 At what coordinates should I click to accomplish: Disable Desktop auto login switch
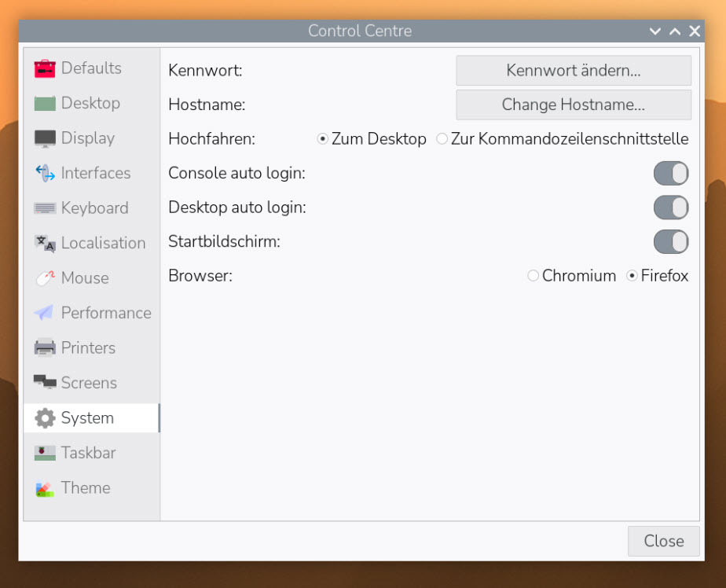[x=670, y=208]
